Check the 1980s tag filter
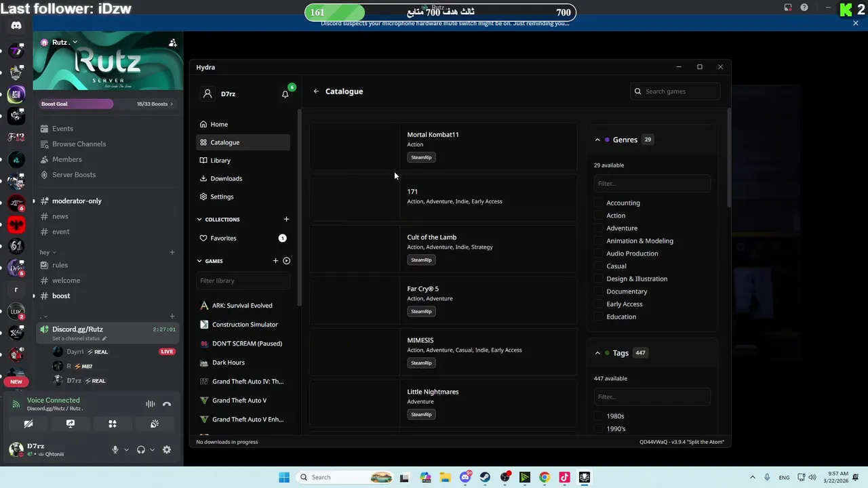The height and width of the screenshot is (488, 868). 598,416
